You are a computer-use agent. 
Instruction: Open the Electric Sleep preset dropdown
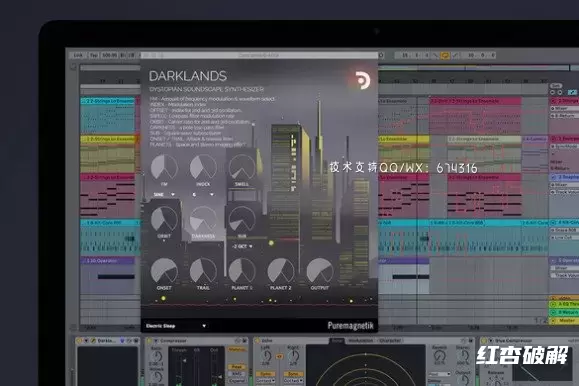(x=175, y=326)
